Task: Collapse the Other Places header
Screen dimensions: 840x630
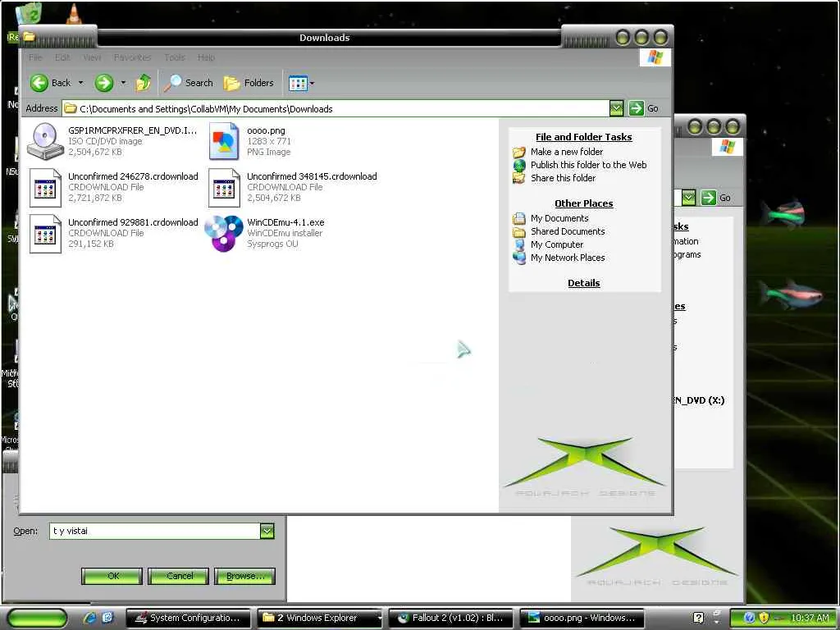Action: click(x=583, y=203)
